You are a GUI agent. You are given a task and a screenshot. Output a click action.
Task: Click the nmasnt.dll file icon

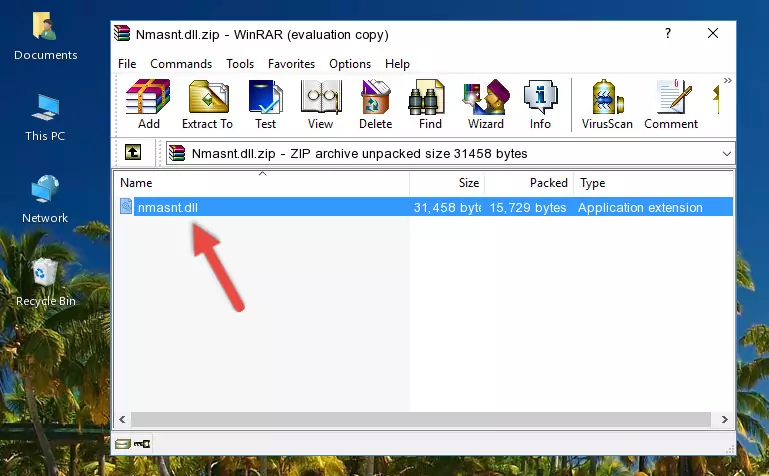[126, 206]
